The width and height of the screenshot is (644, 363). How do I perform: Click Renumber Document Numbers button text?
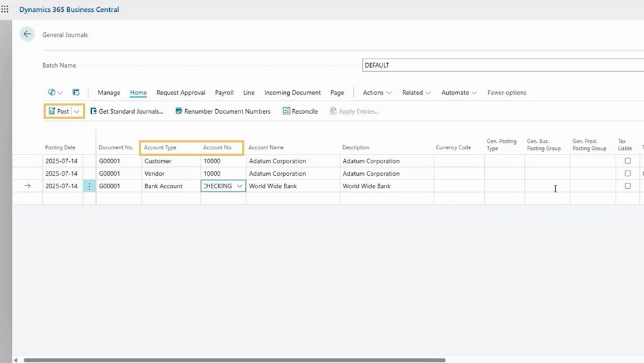(x=227, y=111)
